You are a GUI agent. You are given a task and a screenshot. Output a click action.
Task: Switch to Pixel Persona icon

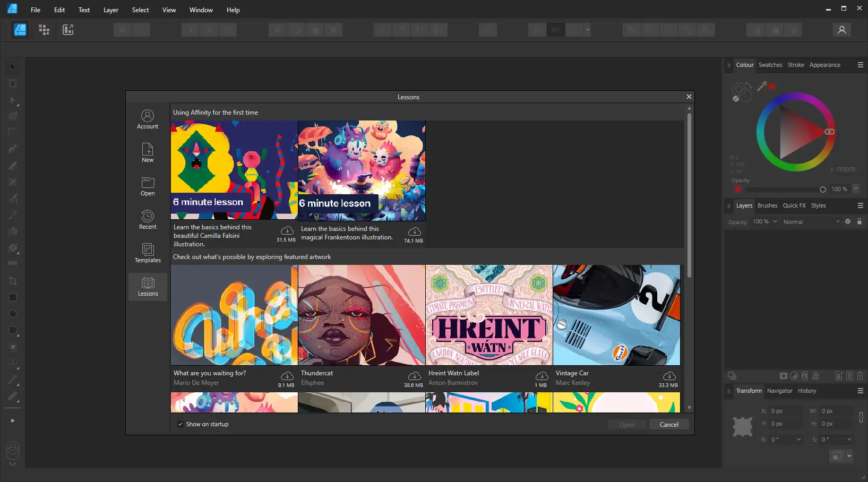click(x=44, y=30)
